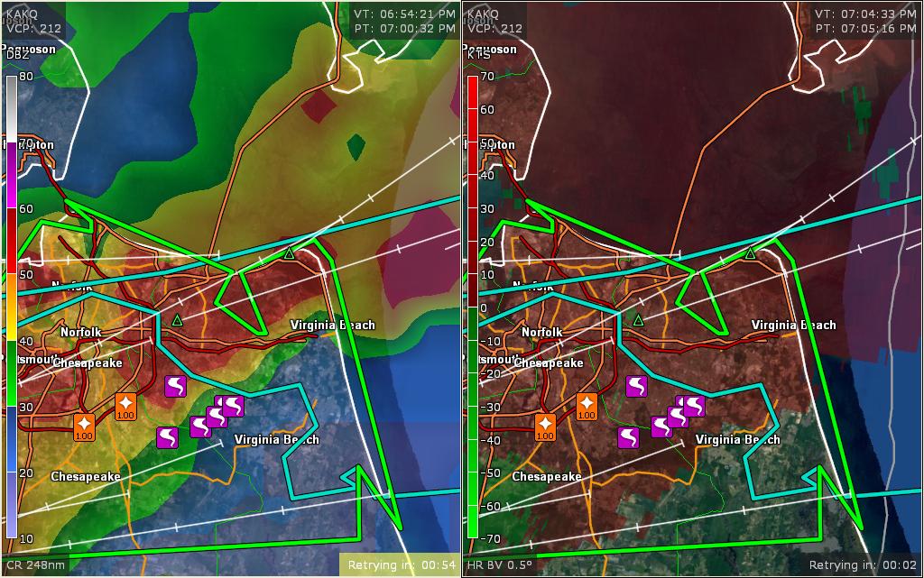The width and height of the screenshot is (924, 578).
Task: Click the topmost purple tornado icon in left panel
Action: pyautogui.click(x=176, y=386)
